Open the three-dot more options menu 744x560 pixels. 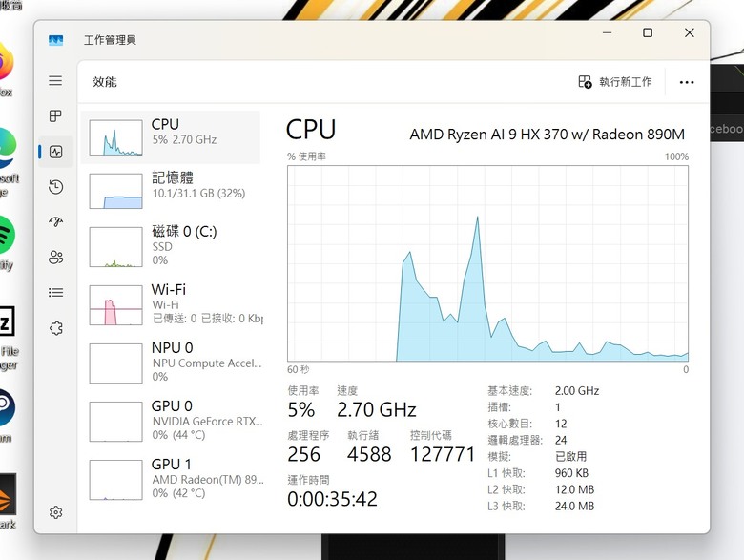[687, 83]
